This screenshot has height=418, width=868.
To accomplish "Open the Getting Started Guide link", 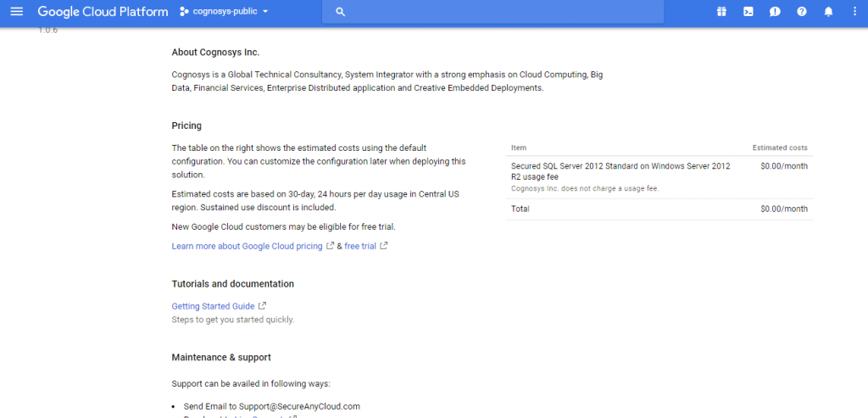I will tap(213, 306).
